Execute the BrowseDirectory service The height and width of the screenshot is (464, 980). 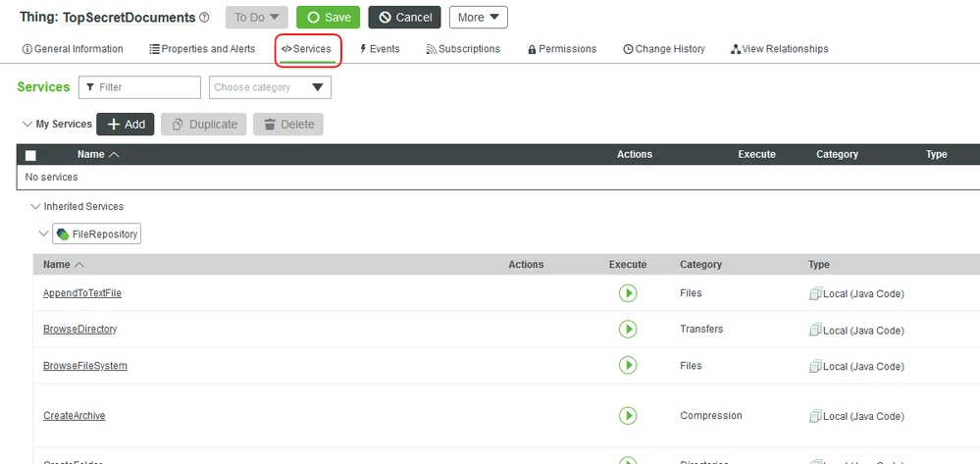(628, 329)
